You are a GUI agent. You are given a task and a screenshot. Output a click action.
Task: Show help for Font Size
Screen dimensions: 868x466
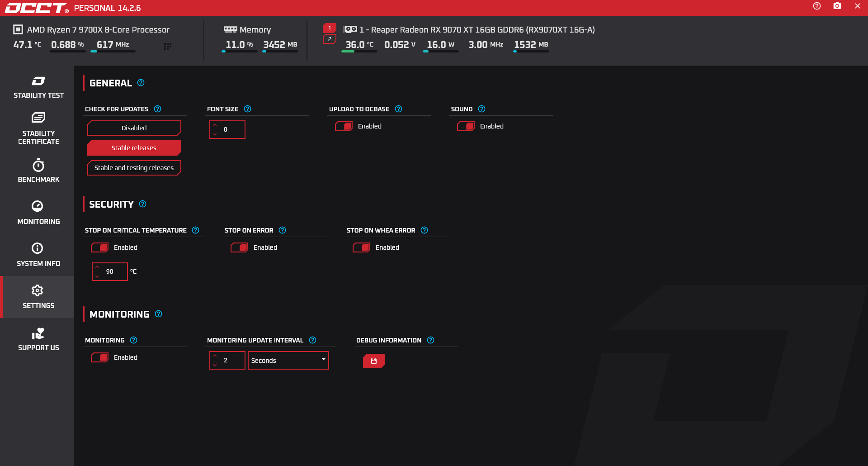point(247,109)
